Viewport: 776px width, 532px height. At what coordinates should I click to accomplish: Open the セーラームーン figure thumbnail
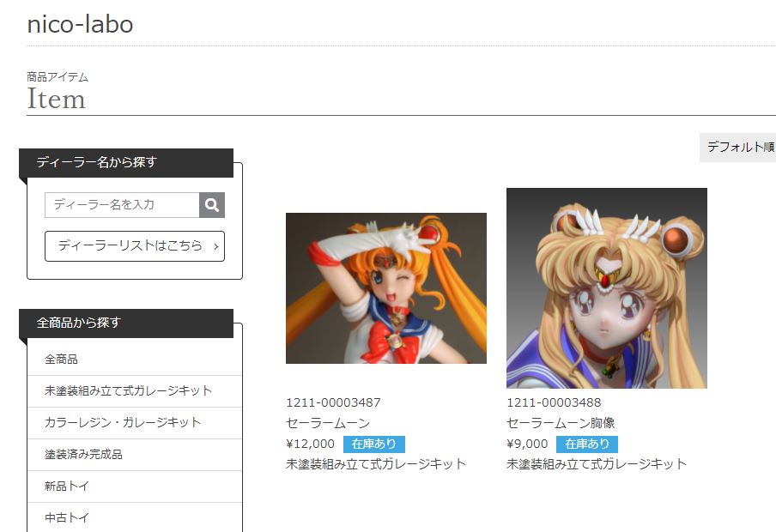pyautogui.click(x=386, y=288)
